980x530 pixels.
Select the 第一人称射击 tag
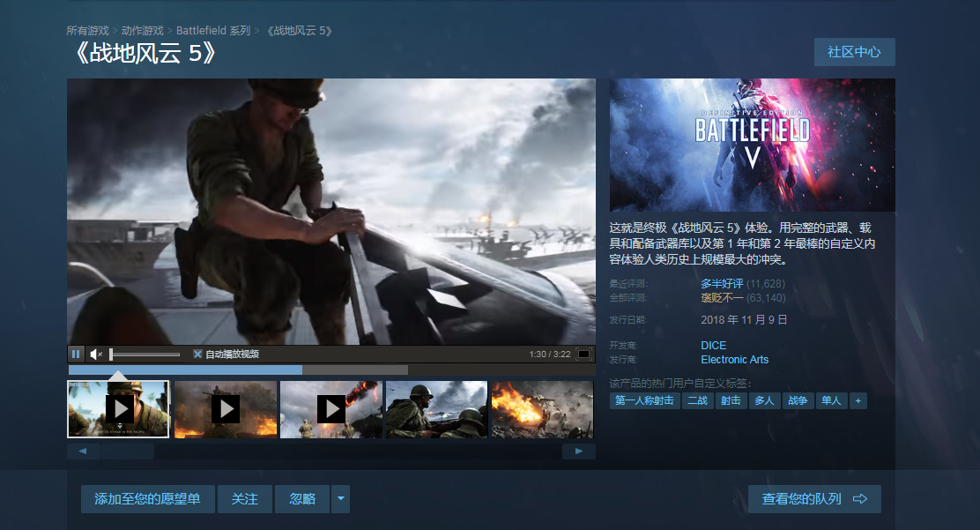(644, 400)
